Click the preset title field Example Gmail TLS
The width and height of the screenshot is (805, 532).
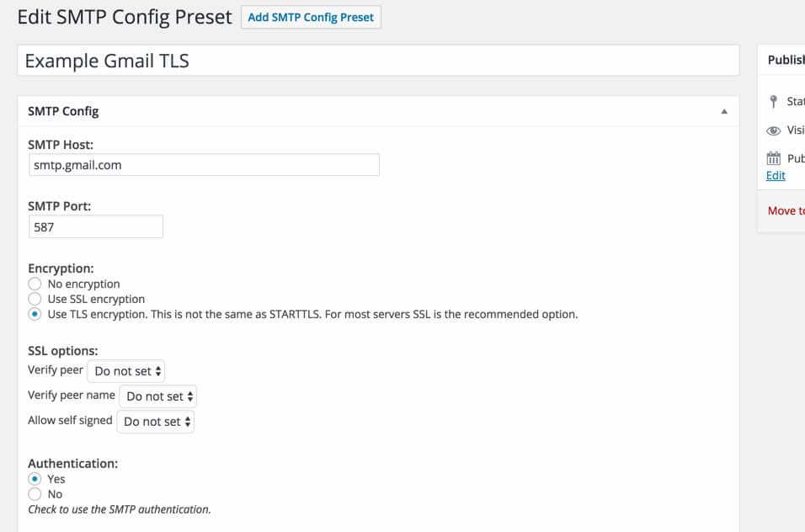point(377,61)
